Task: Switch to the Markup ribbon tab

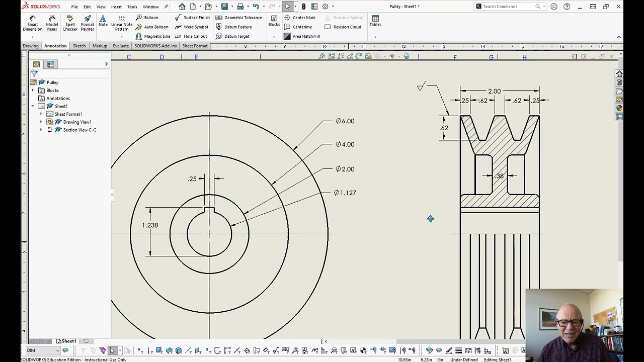Action: (x=100, y=46)
